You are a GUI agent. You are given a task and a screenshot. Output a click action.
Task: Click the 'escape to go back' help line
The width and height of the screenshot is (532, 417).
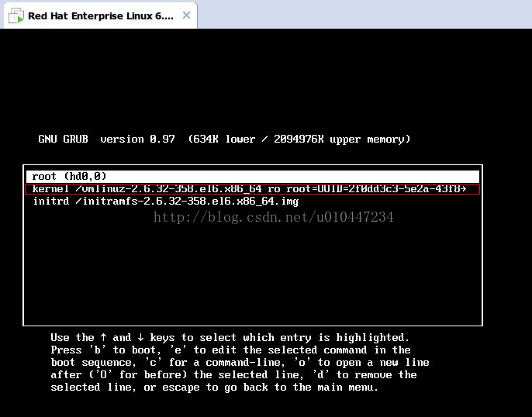point(214,388)
